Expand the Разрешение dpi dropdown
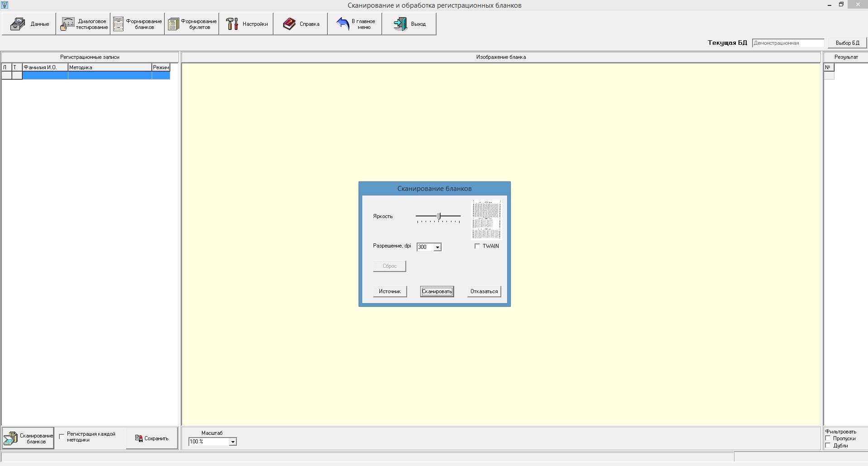Screen dimensions: 868x466 pos(437,247)
